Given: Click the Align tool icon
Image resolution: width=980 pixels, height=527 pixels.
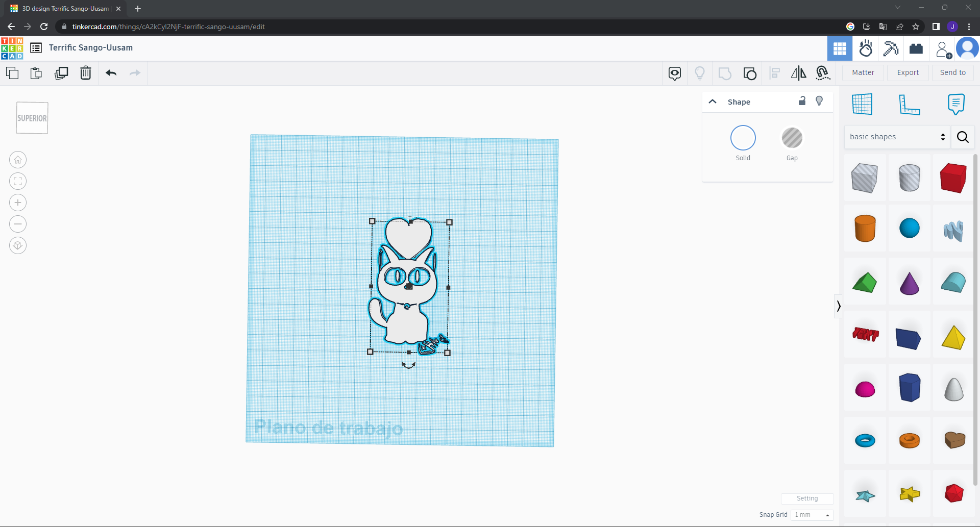Looking at the screenshot, I should pos(774,73).
